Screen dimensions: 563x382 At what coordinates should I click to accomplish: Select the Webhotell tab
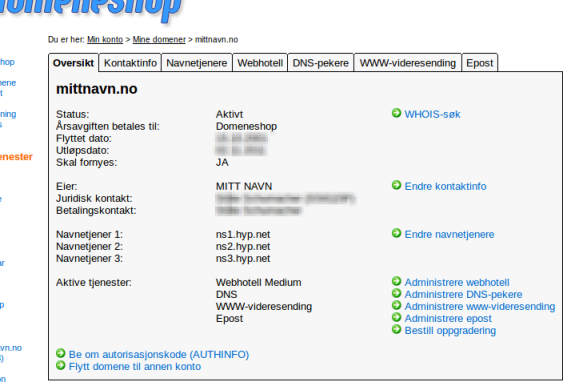pos(260,63)
